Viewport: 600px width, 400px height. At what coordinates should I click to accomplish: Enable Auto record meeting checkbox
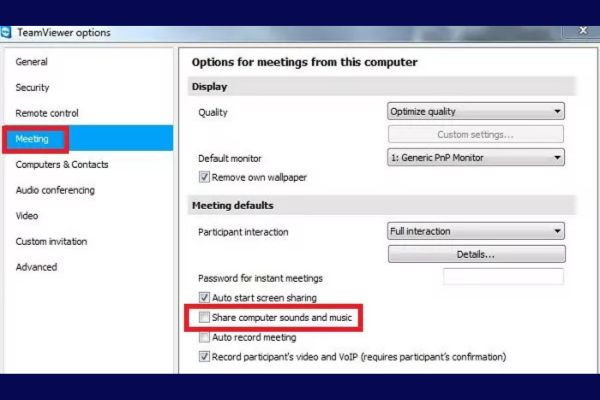pos(204,337)
